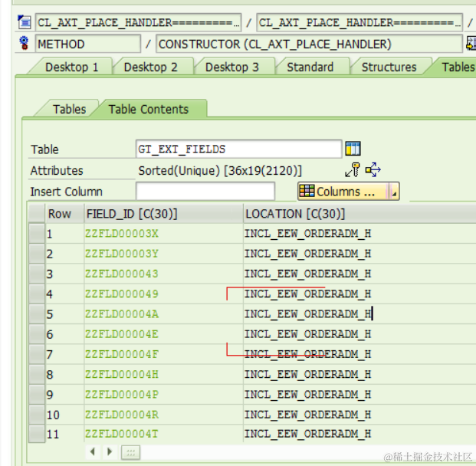Select row 9 using its row selector button
The height and width of the screenshot is (466, 476).
click(x=37, y=394)
